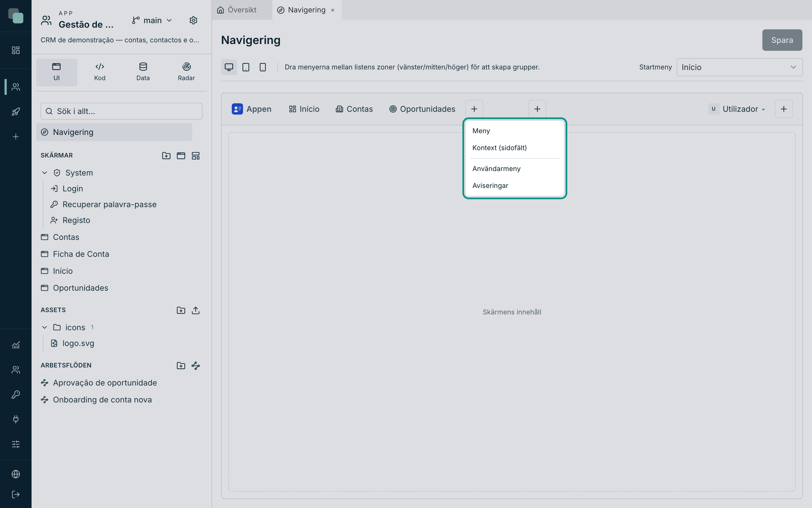Switch to the Översikt tab
812x508 pixels.
click(242, 10)
